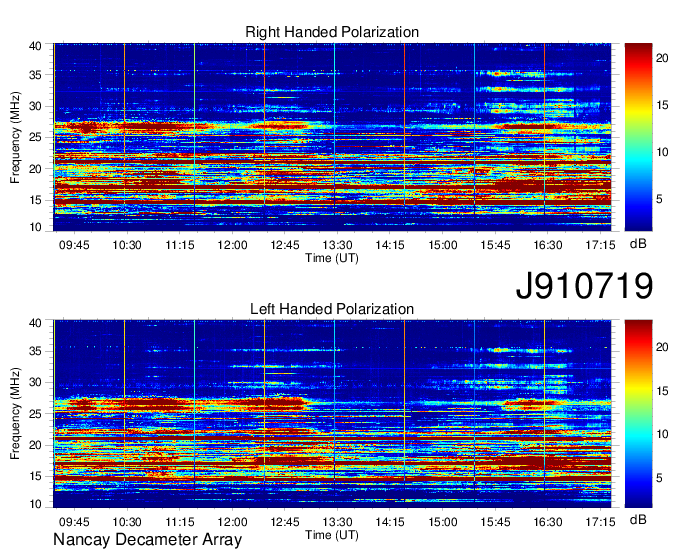Click the 15:45 tick on Left Handed plot

click(495, 522)
